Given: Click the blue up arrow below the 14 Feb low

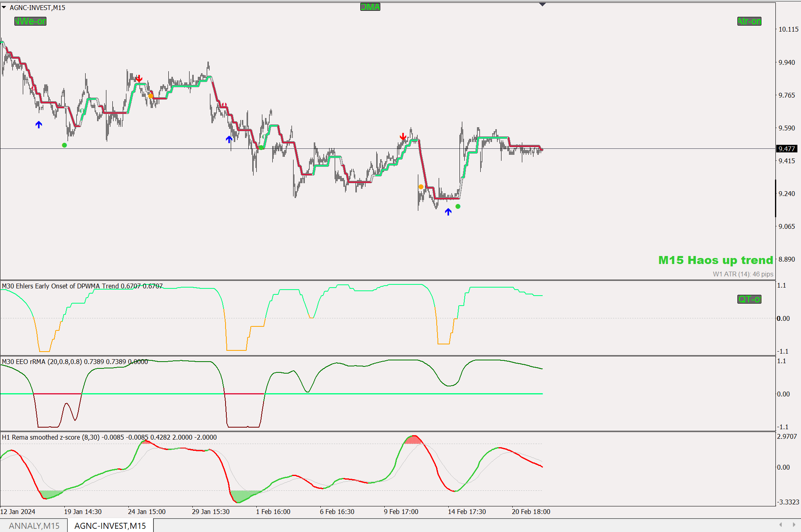Looking at the screenshot, I should pyautogui.click(x=448, y=212).
